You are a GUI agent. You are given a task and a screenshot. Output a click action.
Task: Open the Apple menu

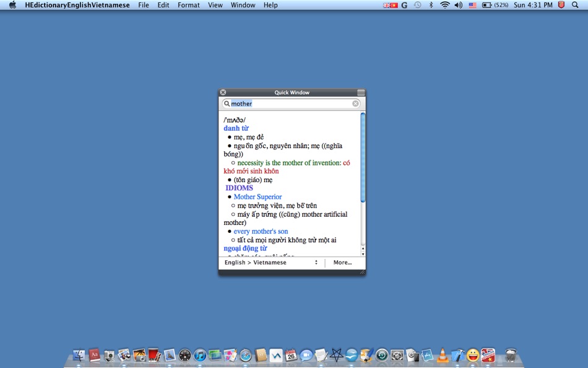tap(12, 5)
